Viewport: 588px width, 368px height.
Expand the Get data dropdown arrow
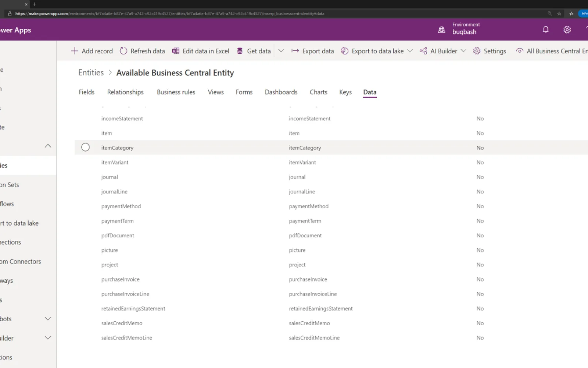point(281,51)
